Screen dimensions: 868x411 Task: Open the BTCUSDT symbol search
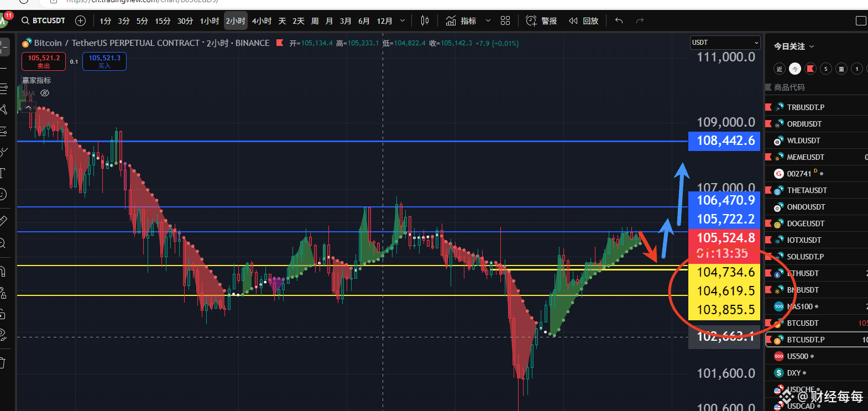click(43, 20)
